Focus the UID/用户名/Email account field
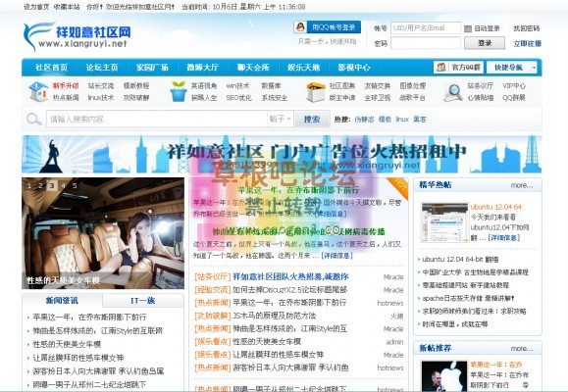 point(426,27)
